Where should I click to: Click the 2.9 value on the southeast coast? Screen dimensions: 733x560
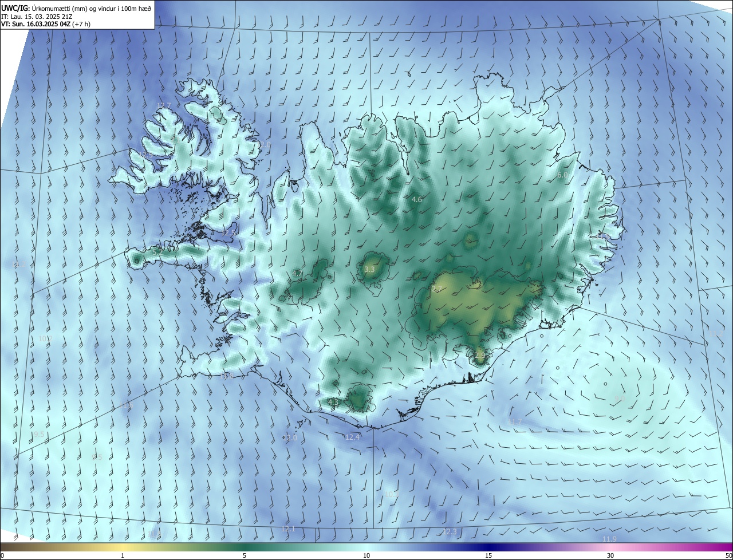(x=480, y=356)
